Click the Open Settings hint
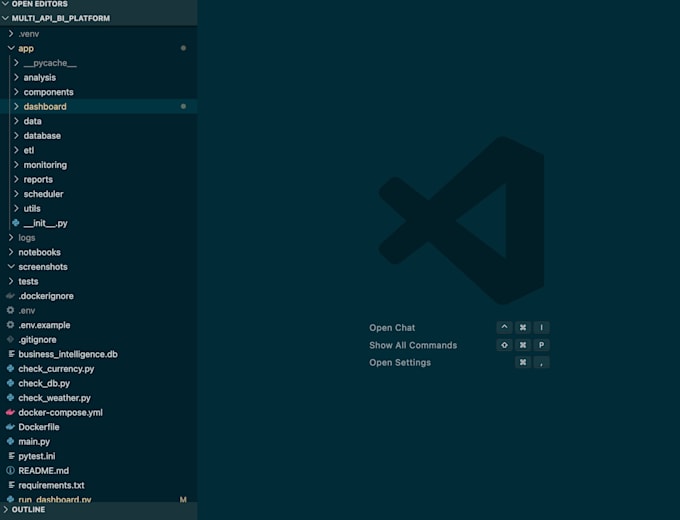 click(x=400, y=363)
